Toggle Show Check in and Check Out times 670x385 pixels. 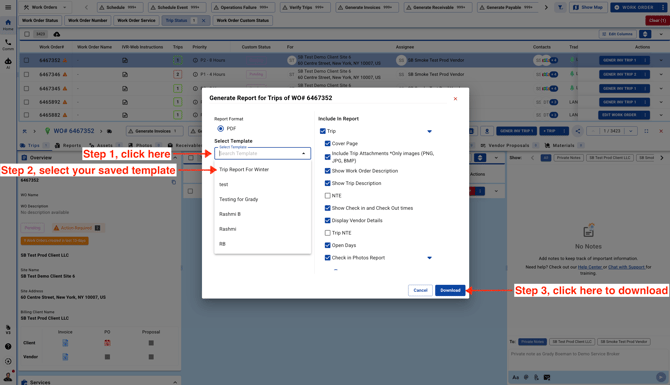tap(327, 208)
